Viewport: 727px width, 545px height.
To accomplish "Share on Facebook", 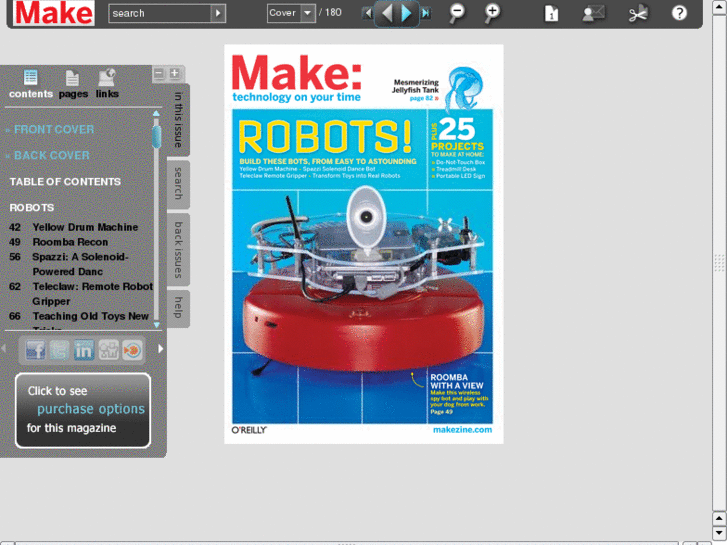I will (35, 350).
